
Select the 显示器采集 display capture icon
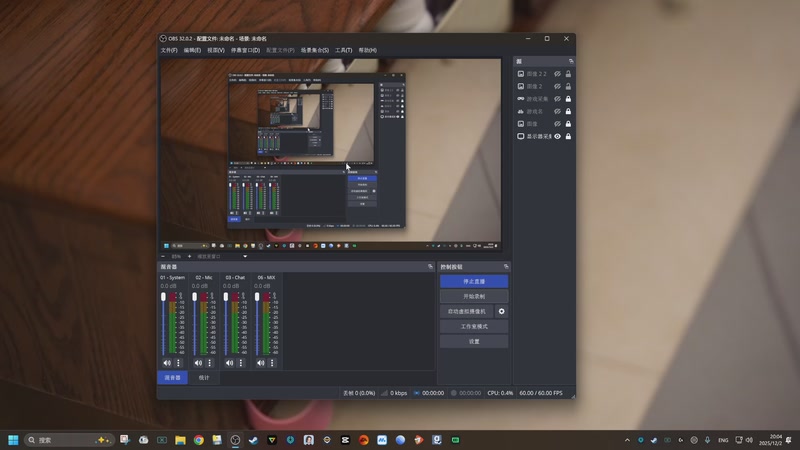click(520, 136)
